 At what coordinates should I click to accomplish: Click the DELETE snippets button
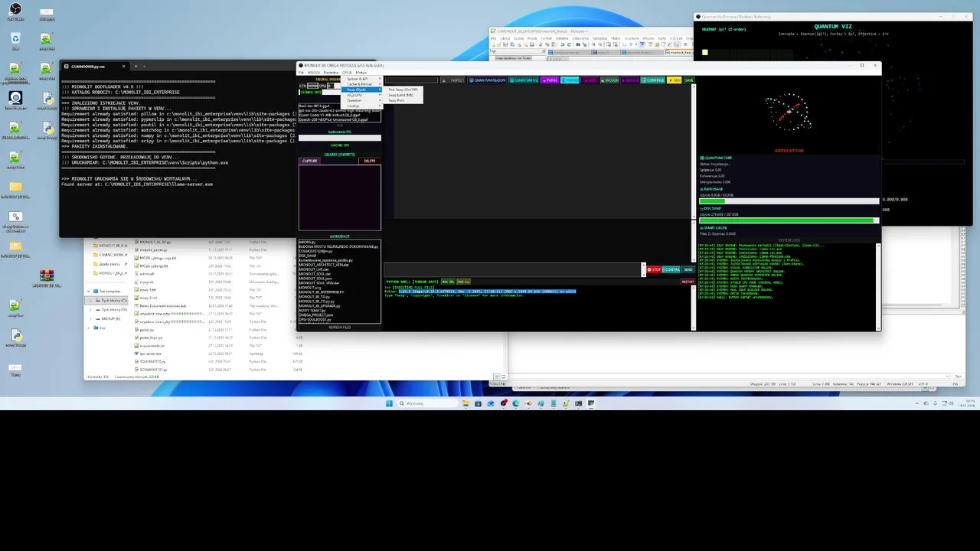(370, 161)
